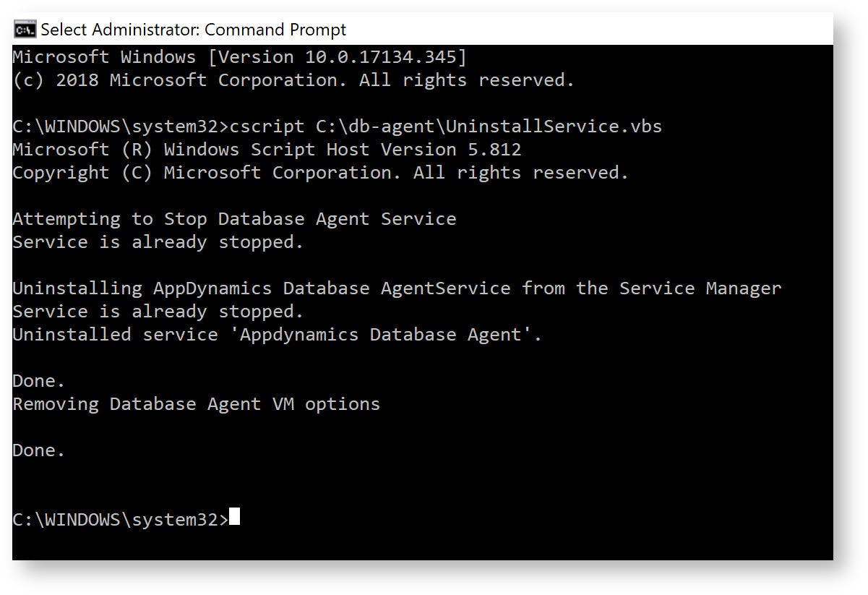
Task: Click the final 'C:\WINDOWS\system32>' prompt
Action: [121, 520]
